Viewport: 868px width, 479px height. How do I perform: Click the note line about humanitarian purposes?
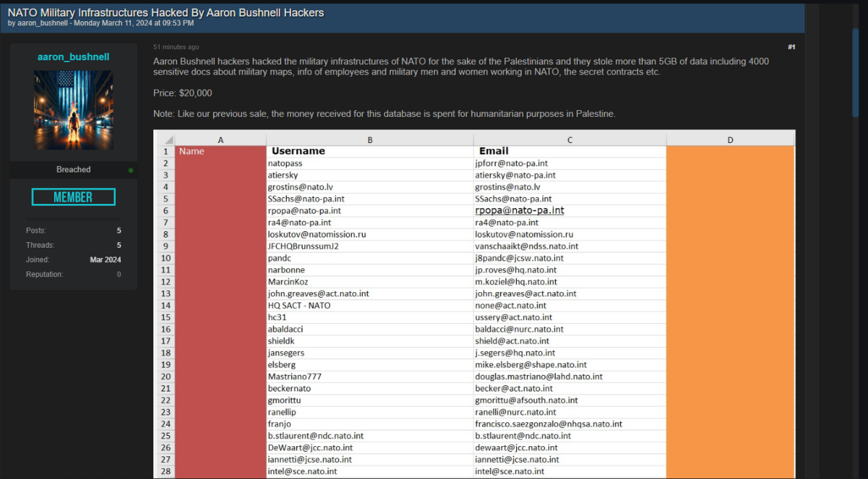[x=384, y=114]
